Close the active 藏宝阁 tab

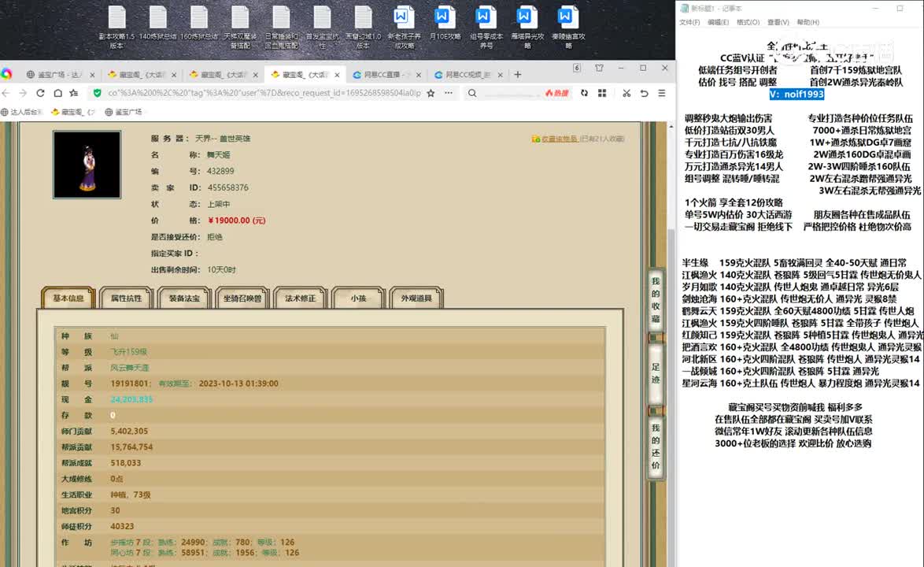click(x=337, y=75)
